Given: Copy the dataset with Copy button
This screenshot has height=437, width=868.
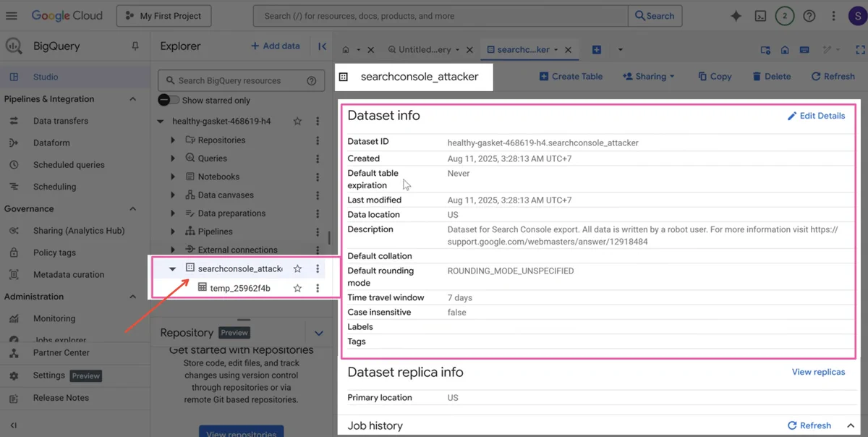Looking at the screenshot, I should pyautogui.click(x=715, y=76).
